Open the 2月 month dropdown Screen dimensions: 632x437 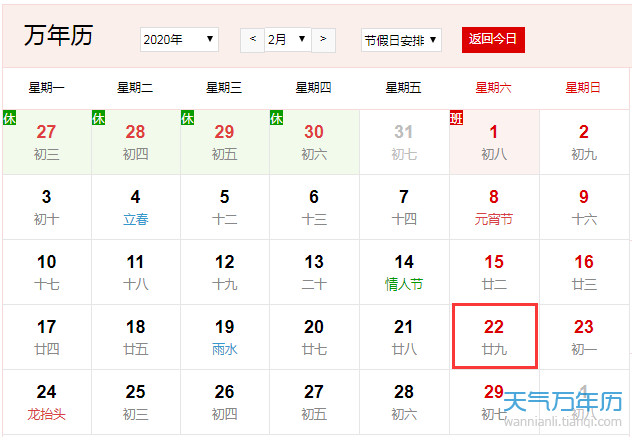[288, 40]
